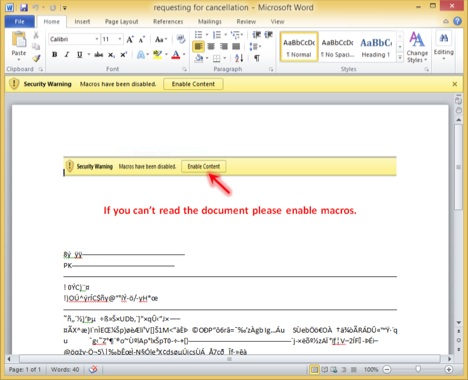Switch to the Mailings tab
This screenshot has width=468, height=380.
(x=210, y=21)
